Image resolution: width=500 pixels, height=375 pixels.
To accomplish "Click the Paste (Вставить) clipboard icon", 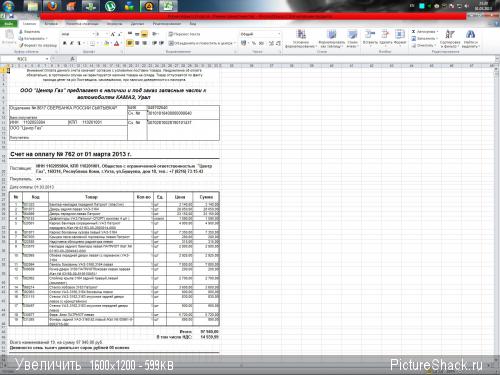I will pyautogui.click(x=9, y=35).
